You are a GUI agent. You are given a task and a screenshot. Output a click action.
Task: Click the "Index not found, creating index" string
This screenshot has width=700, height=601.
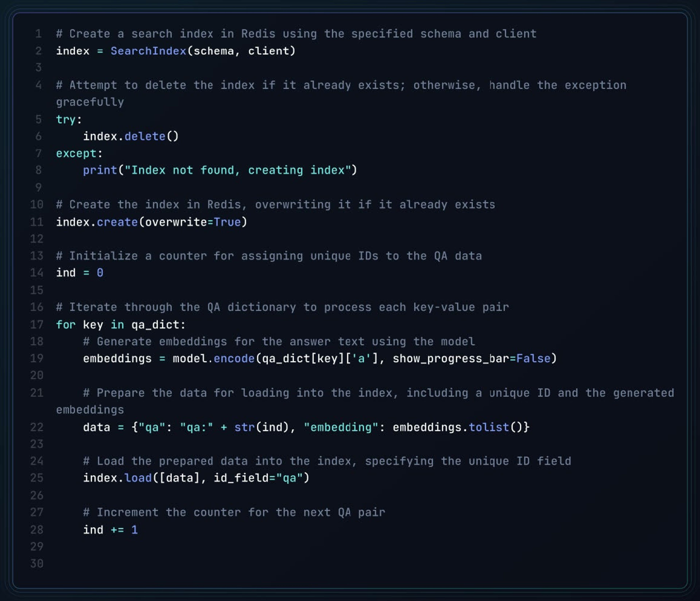238,170
